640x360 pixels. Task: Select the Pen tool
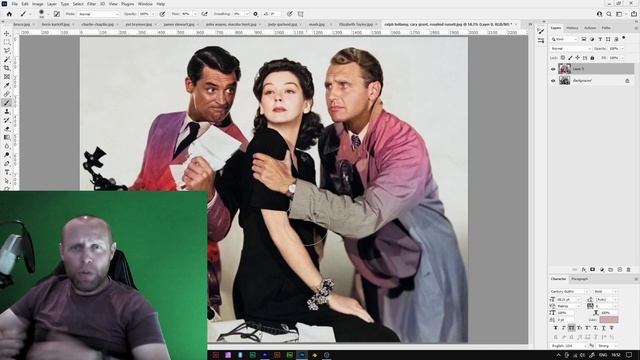point(7,164)
